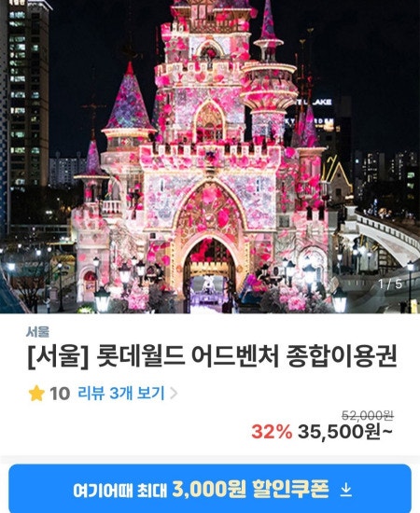Click the 롯데월드 어드벤처 종합이용권 title
The width and height of the screenshot is (420, 513).
coord(212,356)
